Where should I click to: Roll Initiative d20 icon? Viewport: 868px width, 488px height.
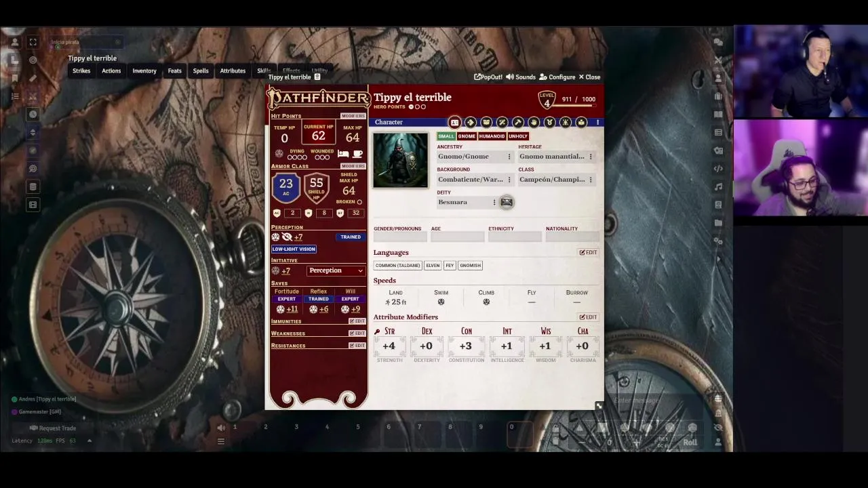[275, 270]
